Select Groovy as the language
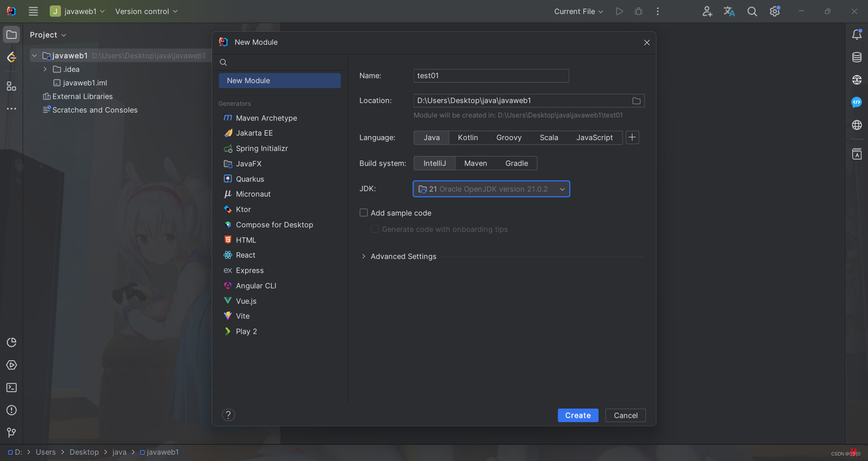868x461 pixels. [509, 137]
